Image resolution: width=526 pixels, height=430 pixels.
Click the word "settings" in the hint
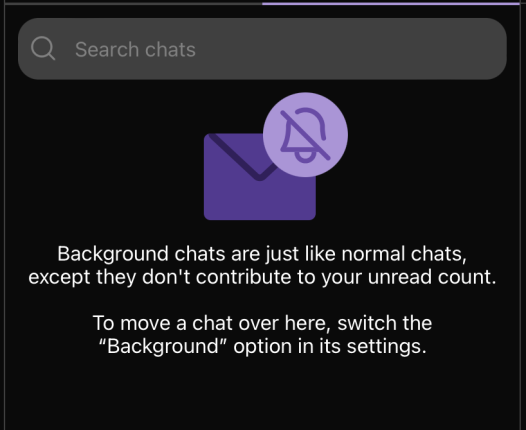pos(386,346)
